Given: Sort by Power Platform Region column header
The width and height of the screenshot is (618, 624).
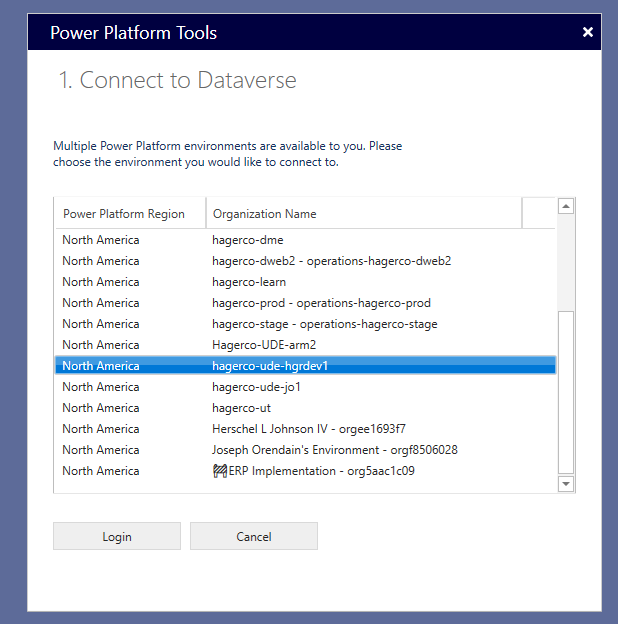Looking at the screenshot, I should [131, 214].
